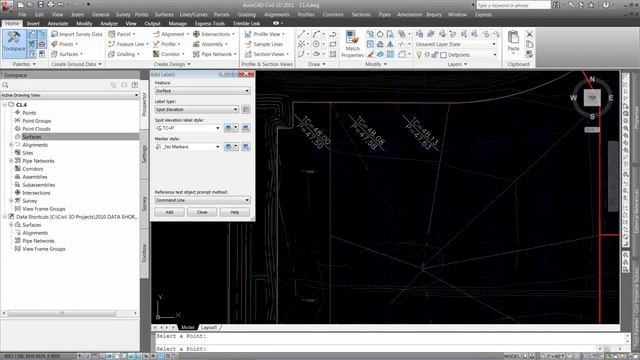
Task: Click the Section Views tool
Action: [267, 54]
